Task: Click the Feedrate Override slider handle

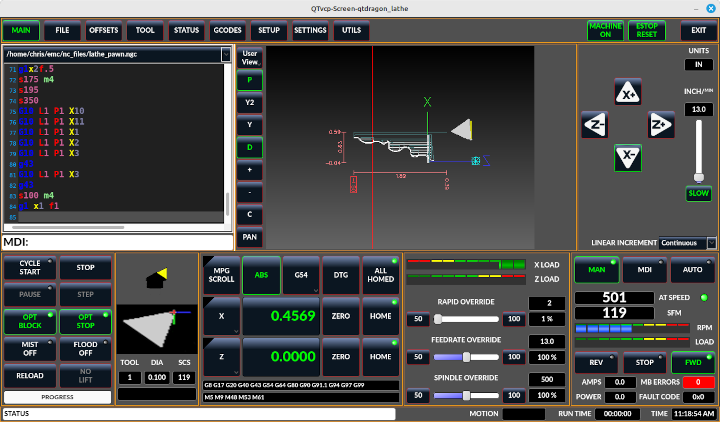Action: click(465, 357)
